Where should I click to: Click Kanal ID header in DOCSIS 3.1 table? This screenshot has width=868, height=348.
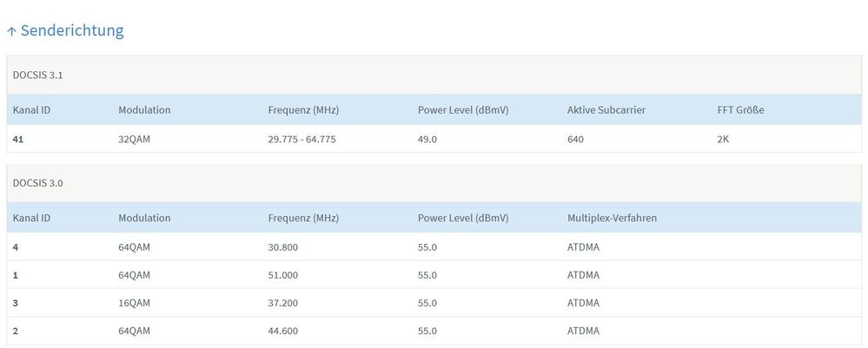31,109
